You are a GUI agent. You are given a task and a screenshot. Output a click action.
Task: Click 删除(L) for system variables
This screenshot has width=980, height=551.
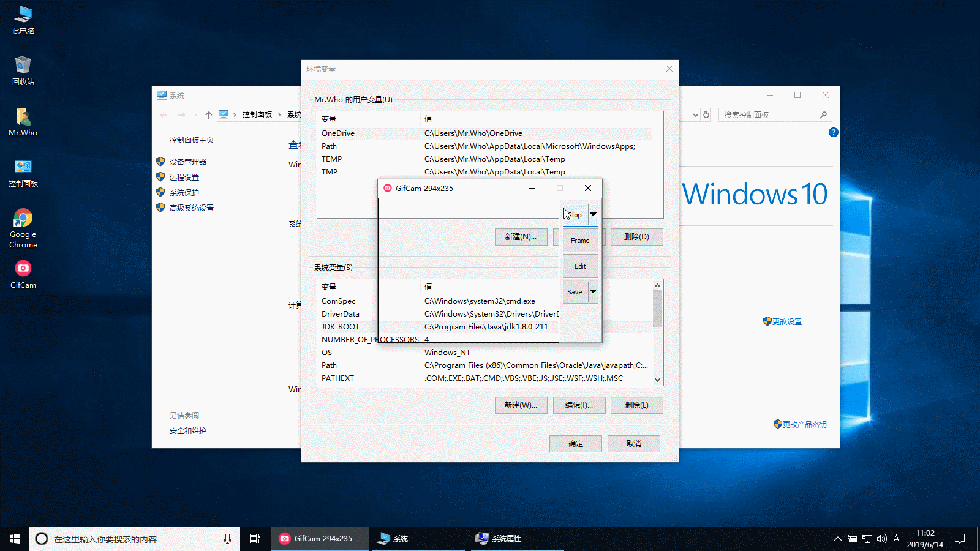click(x=636, y=405)
